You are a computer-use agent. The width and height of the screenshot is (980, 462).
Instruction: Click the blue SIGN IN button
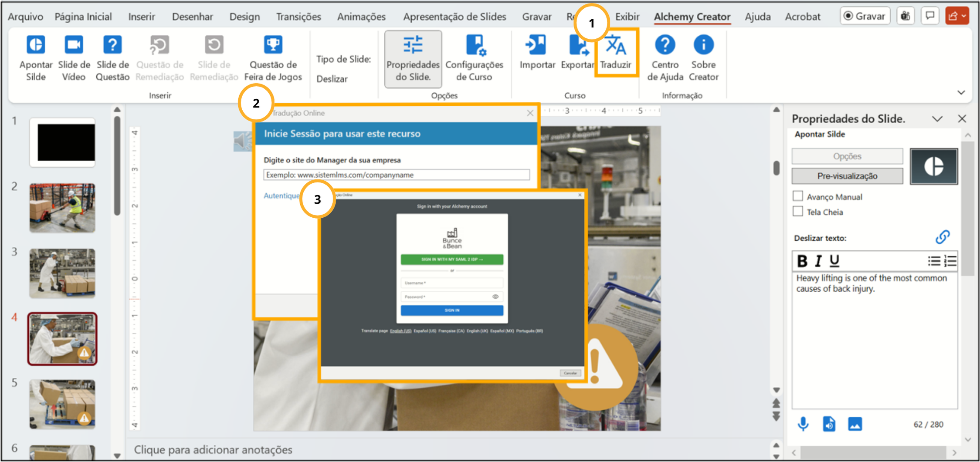click(452, 310)
